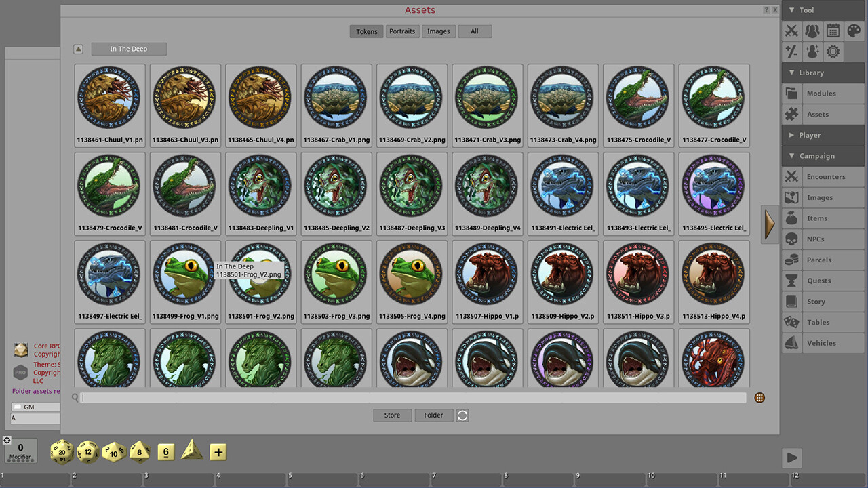Click the Store button
The image size is (868, 488).
(392, 415)
